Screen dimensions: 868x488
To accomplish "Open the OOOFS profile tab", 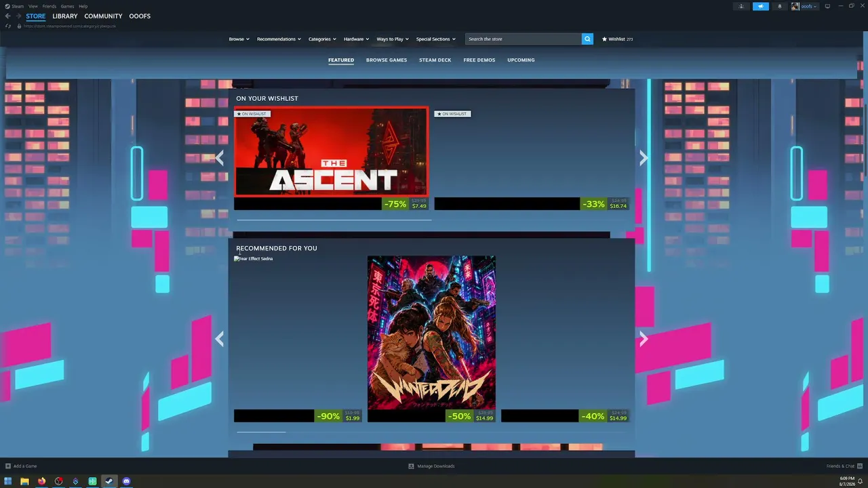I will [140, 16].
